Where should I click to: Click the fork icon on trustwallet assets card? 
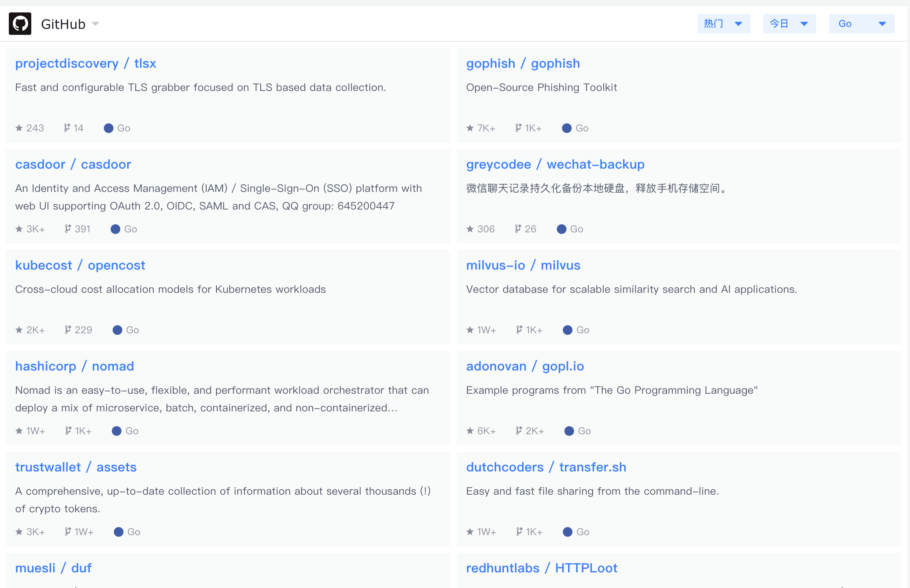68,532
